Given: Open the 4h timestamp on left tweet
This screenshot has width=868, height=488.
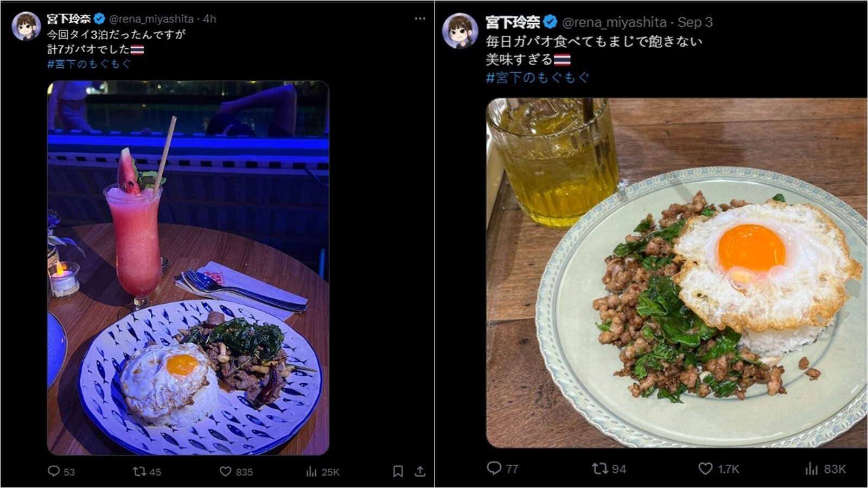Looking at the screenshot, I should coord(210,18).
